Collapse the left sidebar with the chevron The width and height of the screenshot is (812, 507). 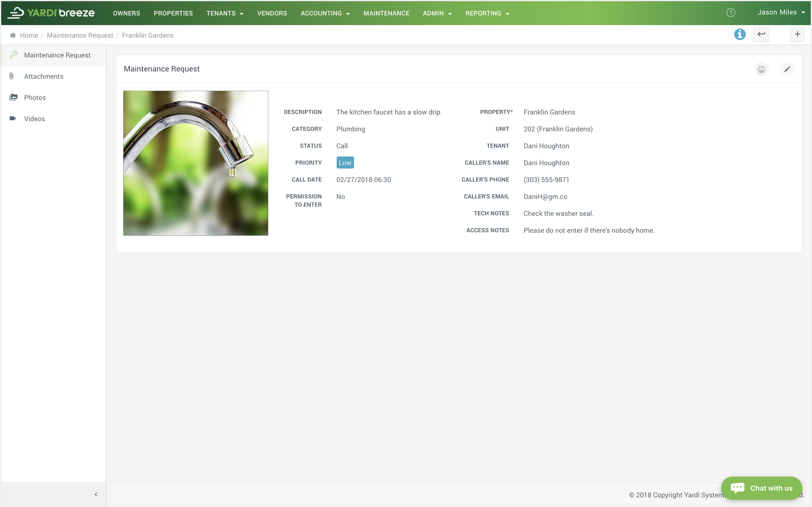96,494
